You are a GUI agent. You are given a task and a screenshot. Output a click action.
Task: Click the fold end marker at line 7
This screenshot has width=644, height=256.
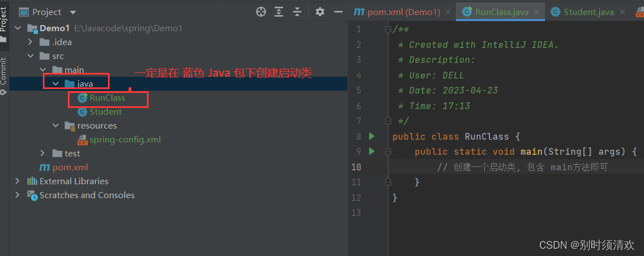click(x=388, y=120)
